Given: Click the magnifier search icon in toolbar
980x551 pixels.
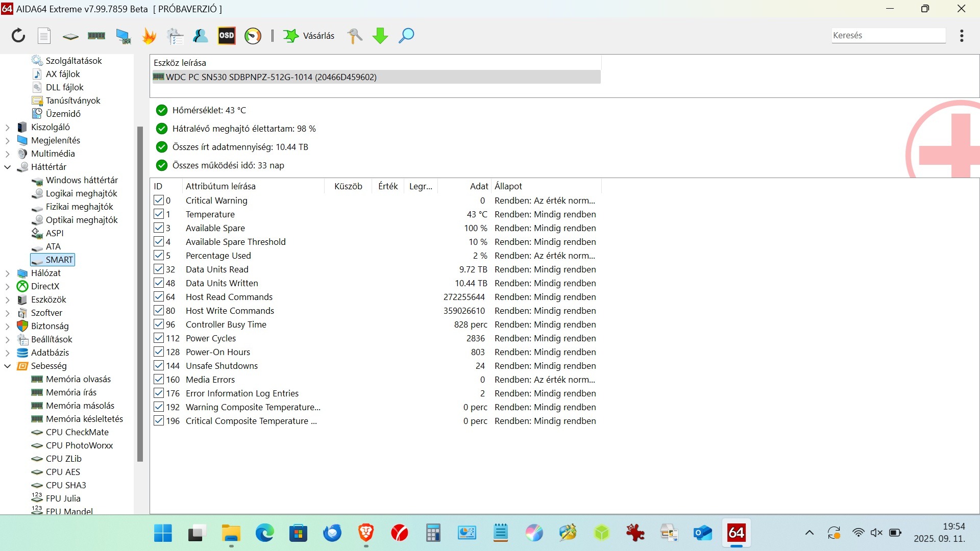Looking at the screenshot, I should [406, 36].
